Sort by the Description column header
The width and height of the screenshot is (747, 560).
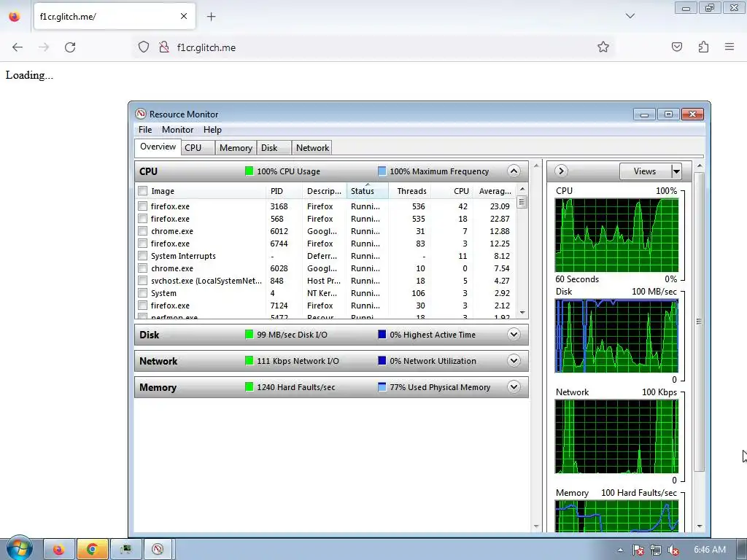[324, 191]
